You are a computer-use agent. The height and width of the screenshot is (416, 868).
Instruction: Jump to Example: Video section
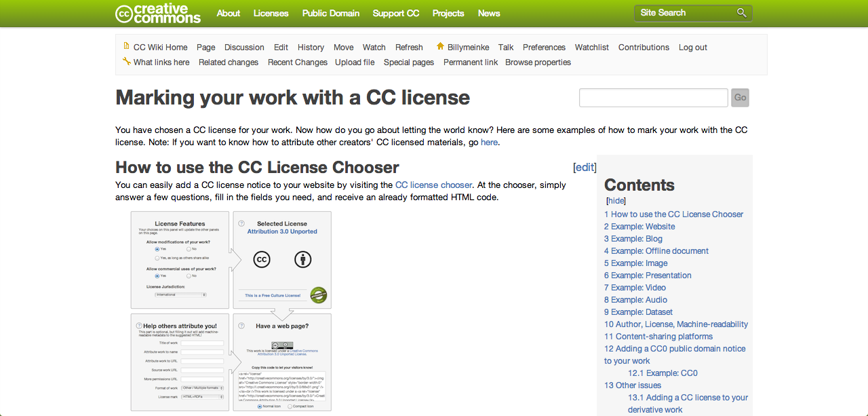pyautogui.click(x=635, y=288)
